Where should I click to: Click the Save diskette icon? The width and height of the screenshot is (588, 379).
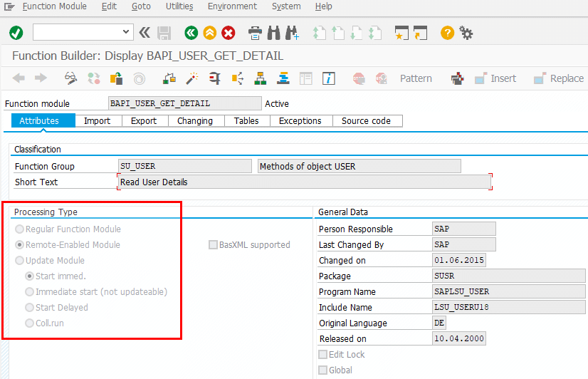(164, 33)
